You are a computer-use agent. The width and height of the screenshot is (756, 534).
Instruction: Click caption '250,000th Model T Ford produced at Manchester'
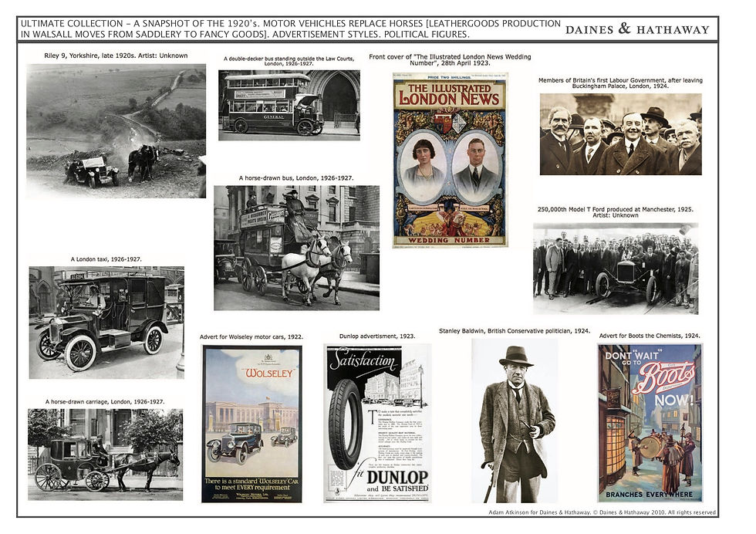616,212
